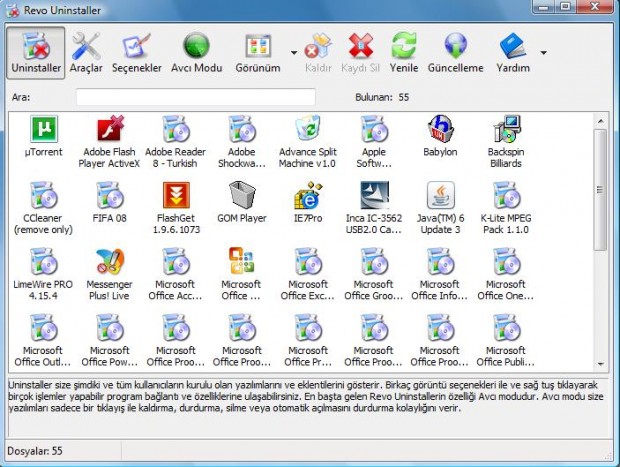
Task: Select Microsoft Office Access entry
Action: 175,274
